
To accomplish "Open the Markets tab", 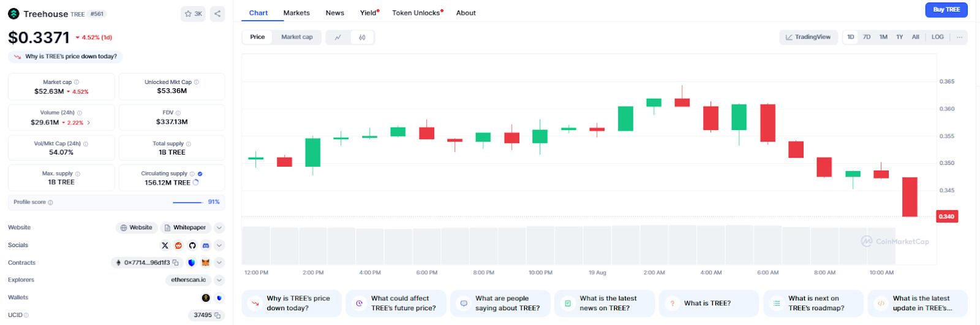I will pos(296,13).
